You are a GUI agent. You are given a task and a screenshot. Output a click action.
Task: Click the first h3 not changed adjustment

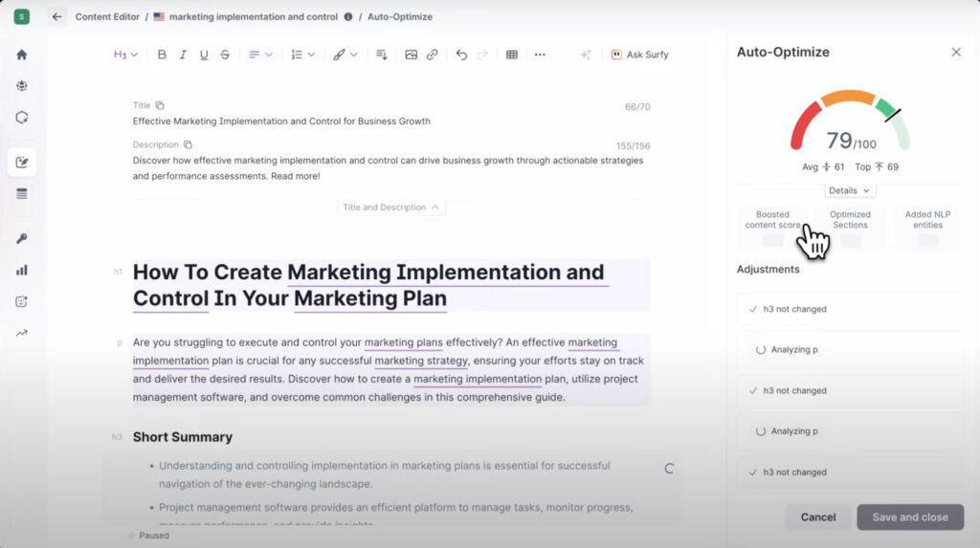click(x=850, y=309)
